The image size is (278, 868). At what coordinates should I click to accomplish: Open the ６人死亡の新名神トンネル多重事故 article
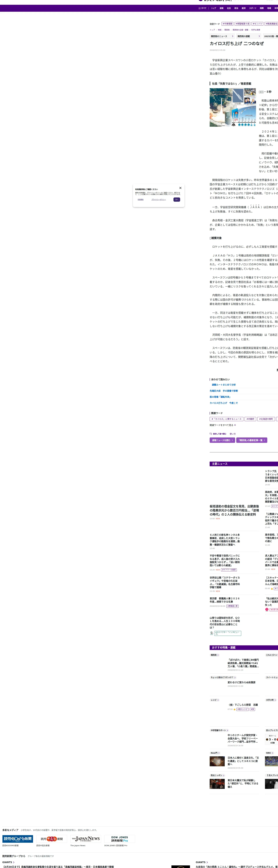click(x=225, y=540)
